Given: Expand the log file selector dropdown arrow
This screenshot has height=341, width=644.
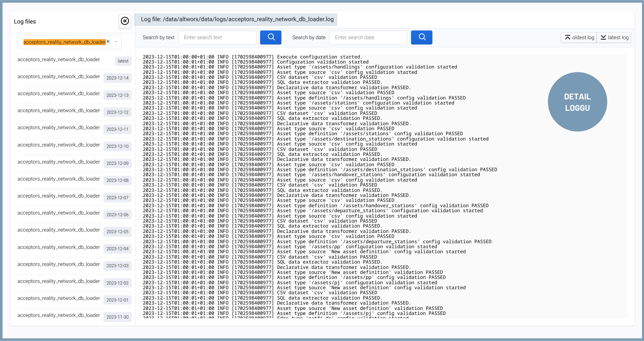Looking at the screenshot, I should 116,42.
